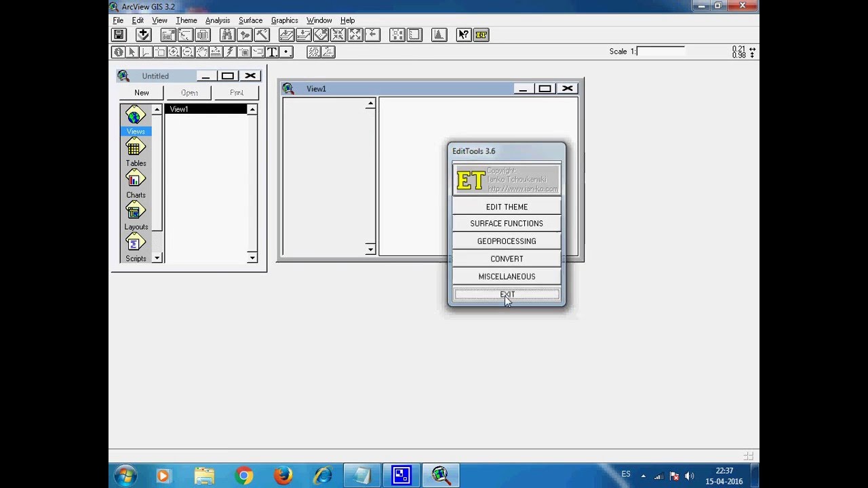Open the Theme Table toolbar icon
The width and height of the screenshot is (868, 488).
coord(202,35)
